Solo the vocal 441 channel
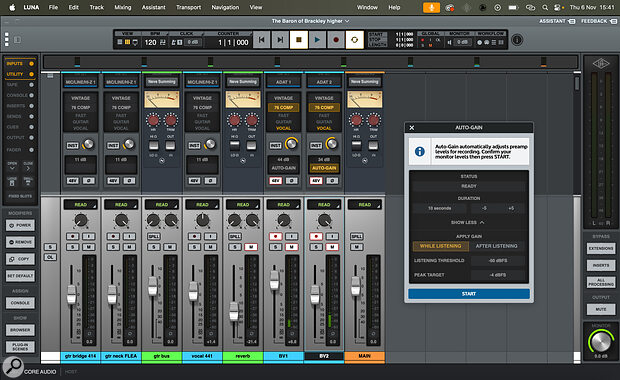The width and height of the screenshot is (620, 380). [x=194, y=247]
